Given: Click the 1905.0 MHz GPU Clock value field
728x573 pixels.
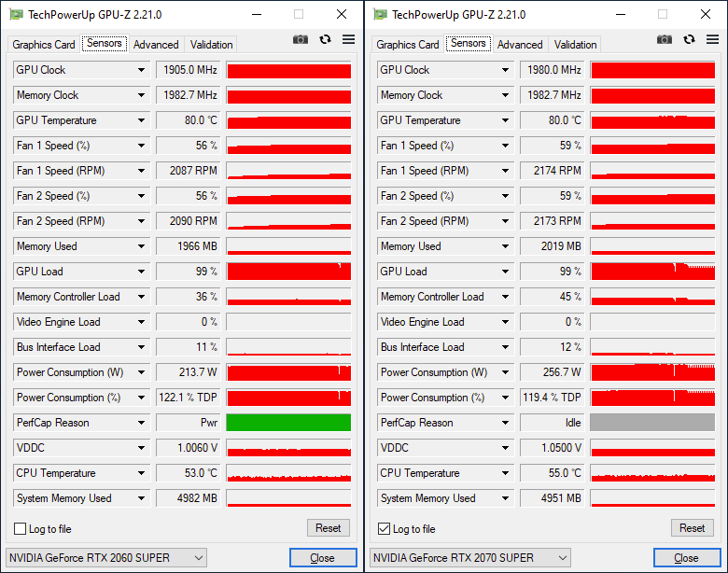Looking at the screenshot, I should click(188, 70).
